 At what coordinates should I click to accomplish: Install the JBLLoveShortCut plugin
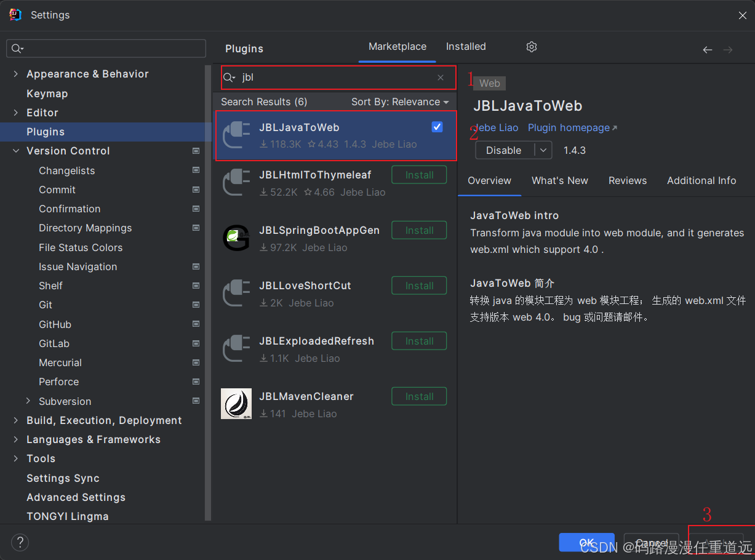[419, 286]
